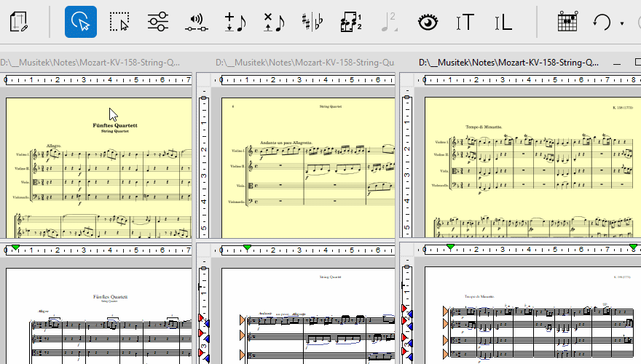
Task: Switch to the middle Mozart-KV-158 document tab
Action: pos(304,63)
